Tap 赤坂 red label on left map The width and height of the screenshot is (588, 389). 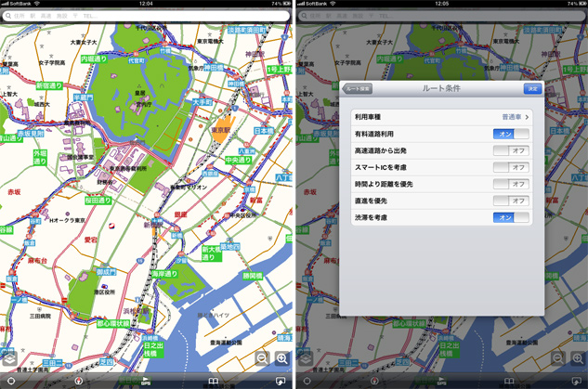[x=14, y=192]
